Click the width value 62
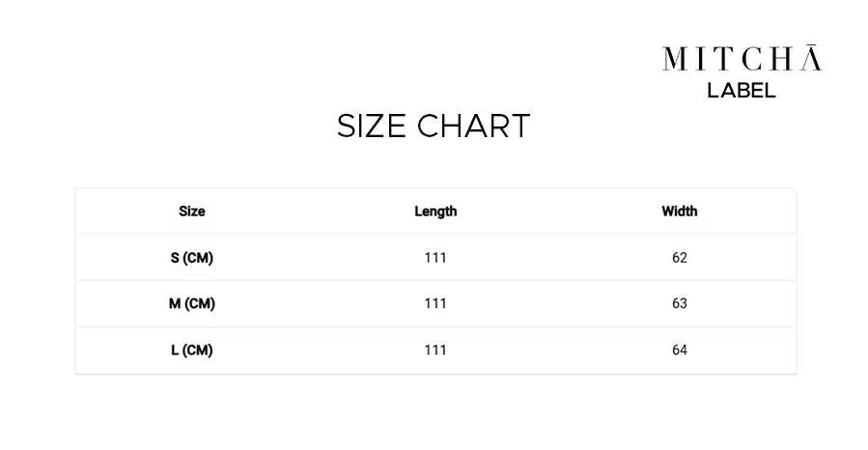Viewport: 868px width, 450px height. click(680, 258)
